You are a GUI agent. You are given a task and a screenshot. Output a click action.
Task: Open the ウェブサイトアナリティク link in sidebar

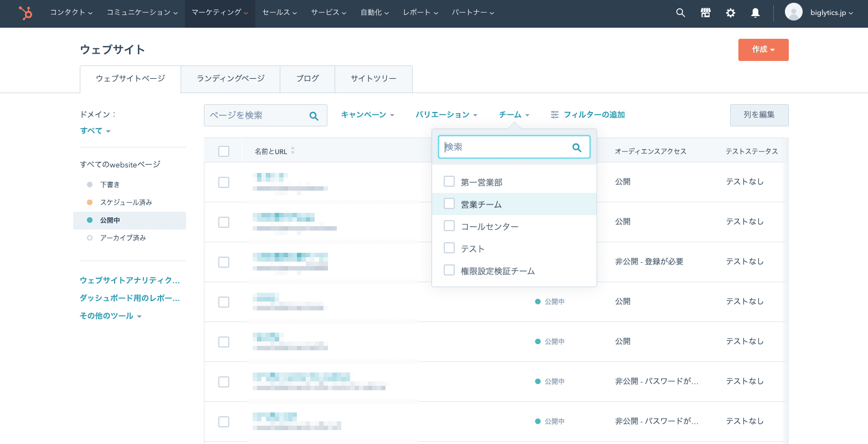pos(130,280)
